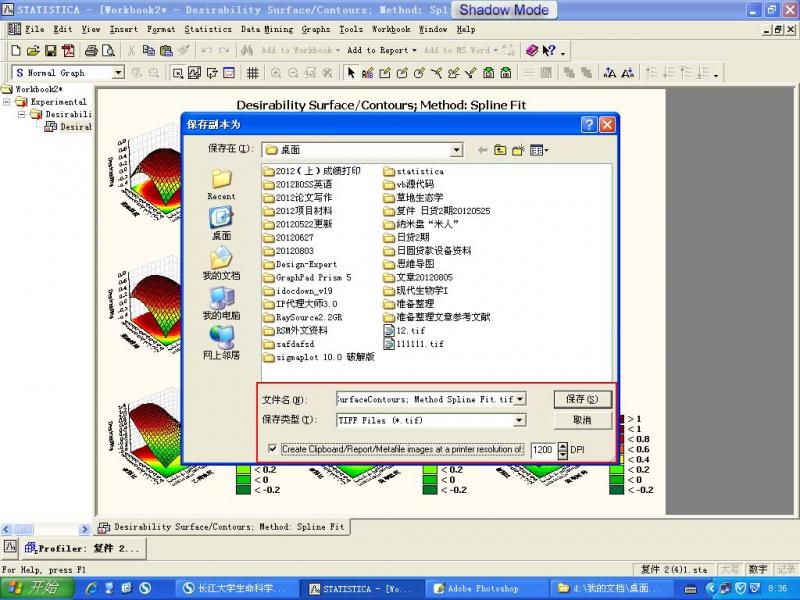Open 网上邻居 shortcut in dialog sidebar

click(221, 342)
